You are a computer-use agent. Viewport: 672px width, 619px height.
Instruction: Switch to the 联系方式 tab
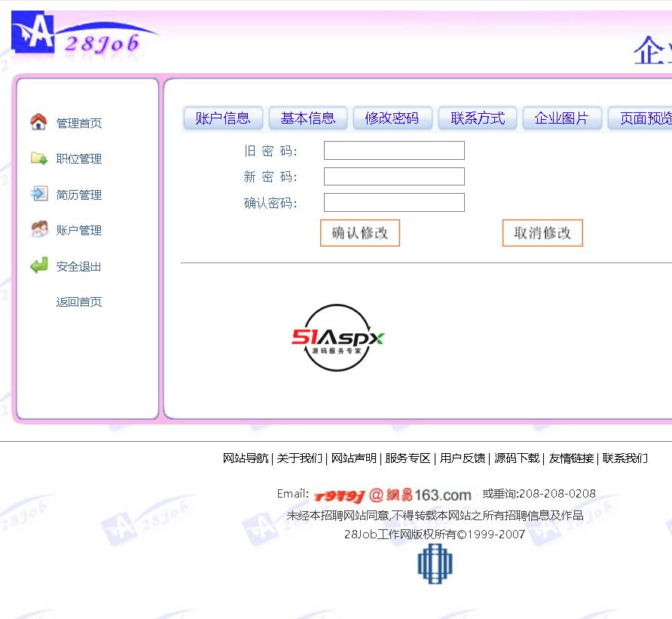478,118
